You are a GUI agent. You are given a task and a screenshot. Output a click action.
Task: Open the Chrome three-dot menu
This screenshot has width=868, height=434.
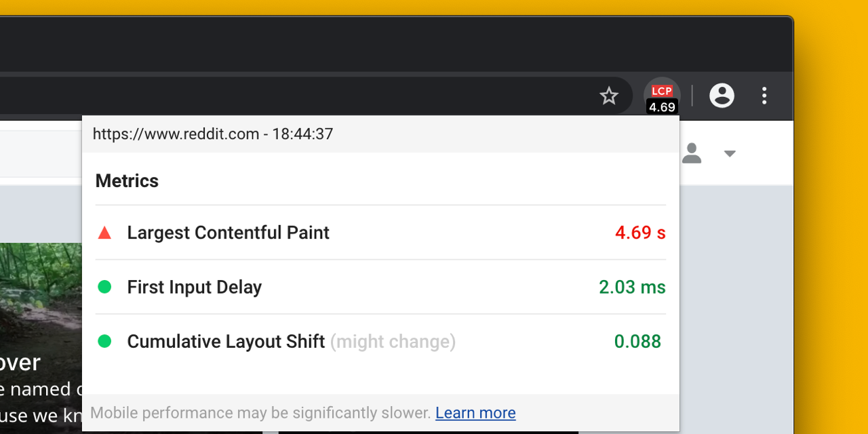point(764,96)
